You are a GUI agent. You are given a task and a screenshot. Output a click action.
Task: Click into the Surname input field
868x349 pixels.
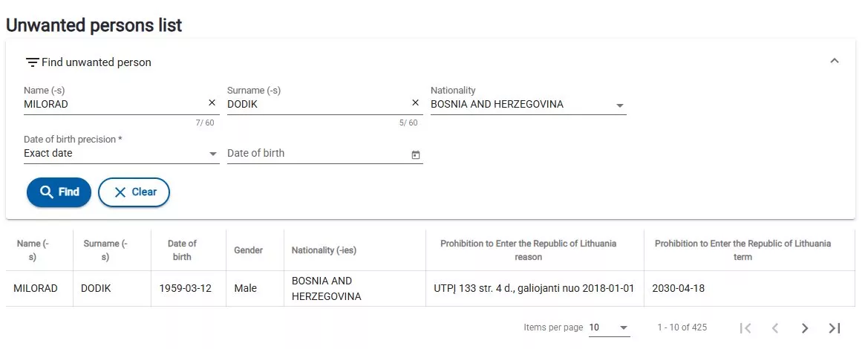pyautogui.click(x=316, y=104)
